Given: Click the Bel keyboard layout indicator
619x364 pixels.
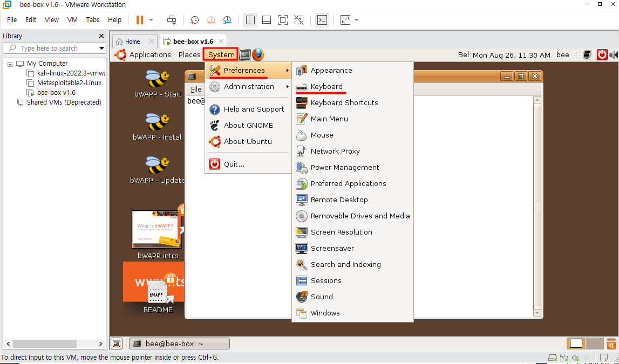Looking at the screenshot, I should coord(464,55).
